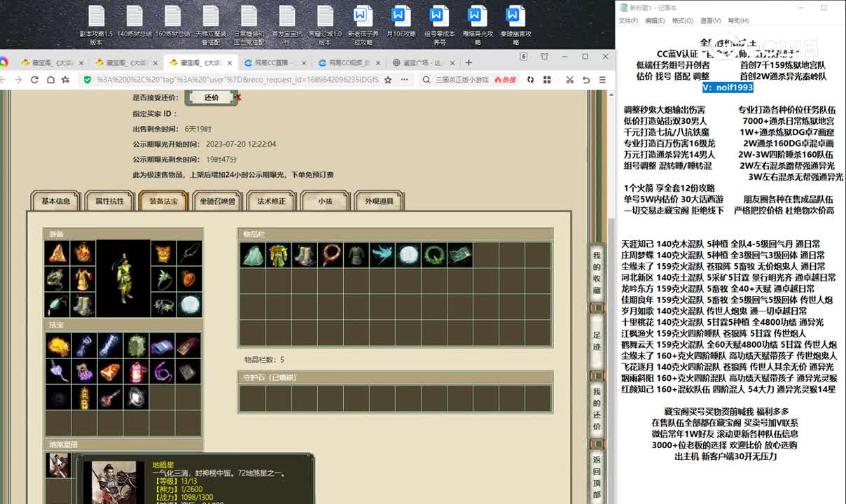Screen dimensions: 846x504
Task: Click the teal cloak in 物品栏
Action: pos(252,255)
